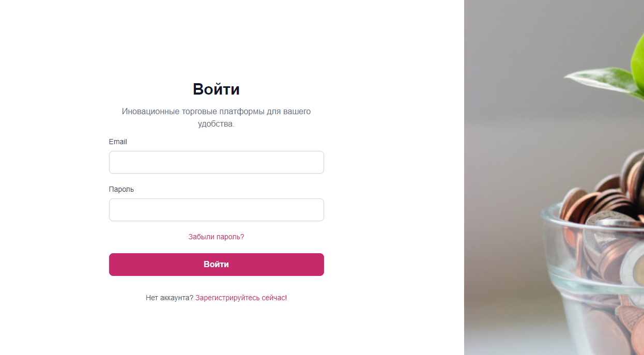Open the Забыли пароль? link
This screenshot has height=355, width=644.
click(216, 237)
